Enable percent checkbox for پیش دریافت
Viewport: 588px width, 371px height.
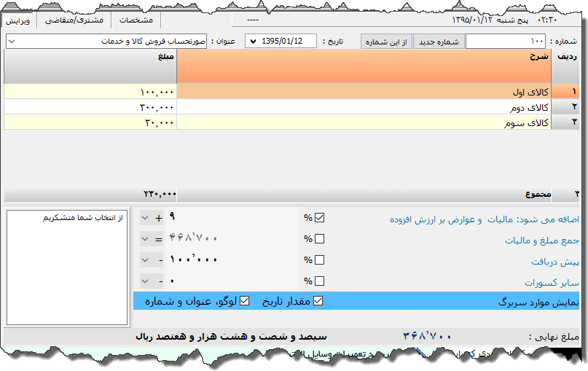(x=320, y=259)
